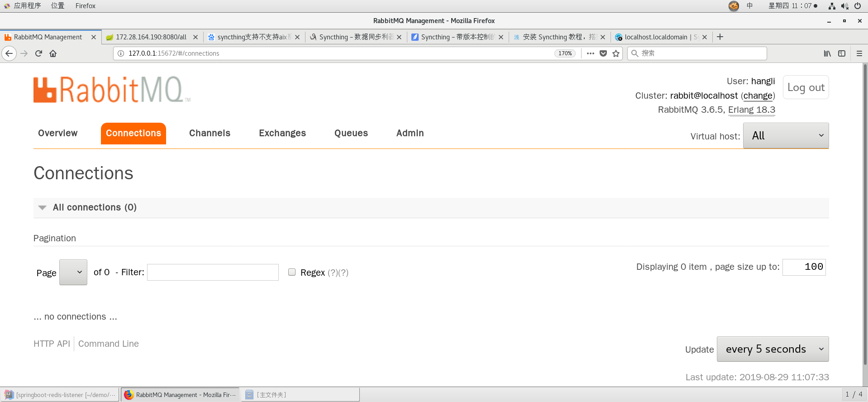This screenshot has width=868, height=402.
Task: Open the Erlang 18.3 link
Action: pos(752,110)
